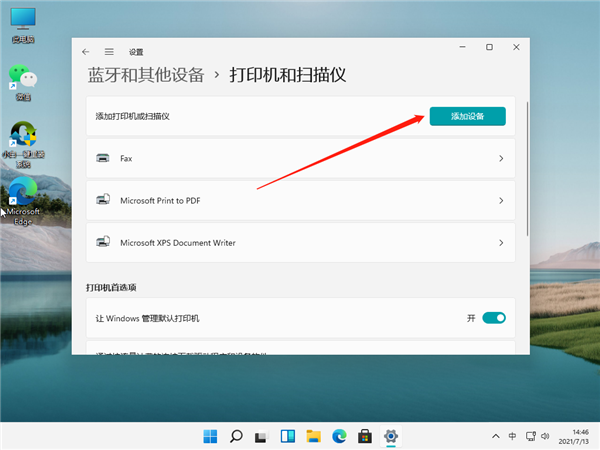The image size is (600, 450).
Task: Click the 添加设备 button
Action: [x=467, y=117]
